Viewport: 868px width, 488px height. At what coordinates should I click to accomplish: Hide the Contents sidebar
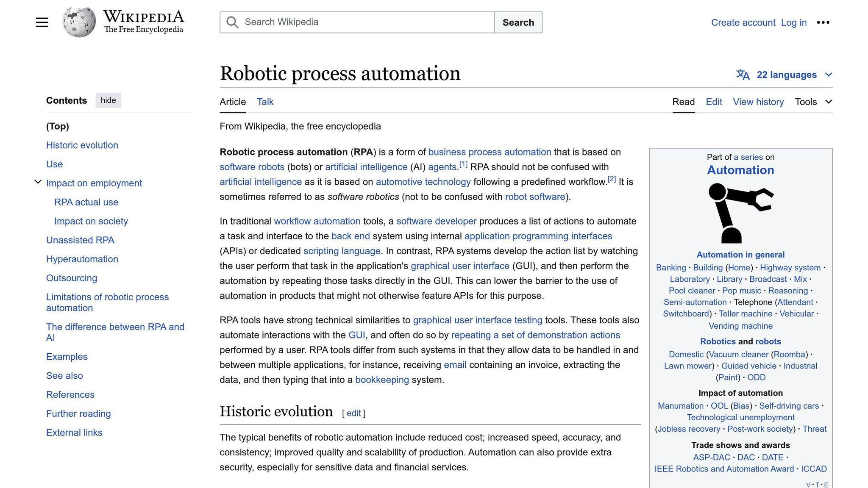point(108,100)
